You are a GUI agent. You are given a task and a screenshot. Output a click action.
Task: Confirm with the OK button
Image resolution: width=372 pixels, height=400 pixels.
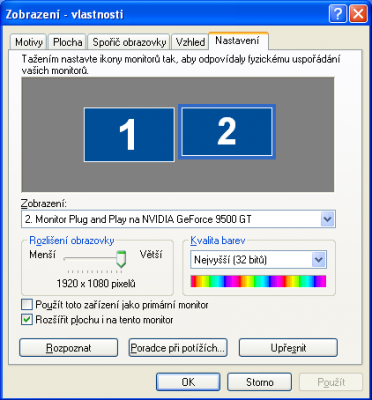click(188, 382)
